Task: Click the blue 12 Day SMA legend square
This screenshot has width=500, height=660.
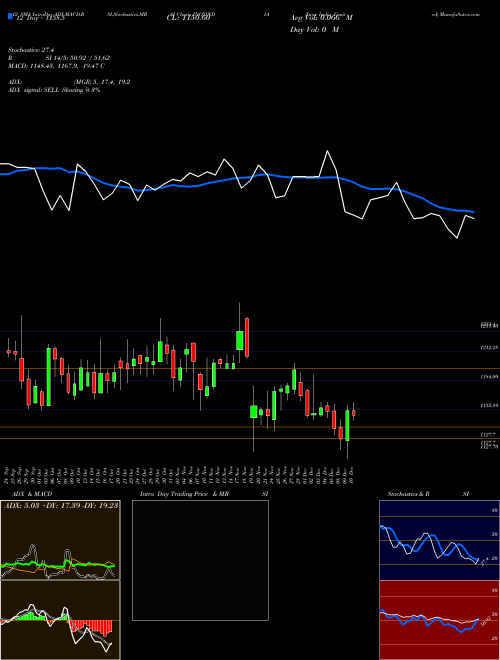Action: [10, 16]
